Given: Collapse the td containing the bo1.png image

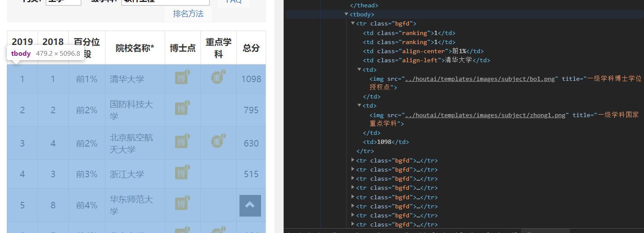Looking at the screenshot, I should (359, 69).
